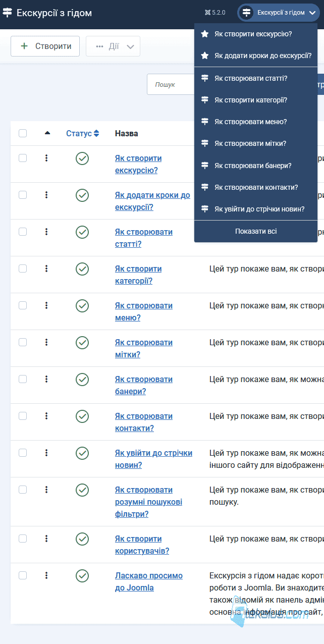Screen dimensions: 324x644
Task: Open the Дії actions dropdown
Action: tap(113, 46)
